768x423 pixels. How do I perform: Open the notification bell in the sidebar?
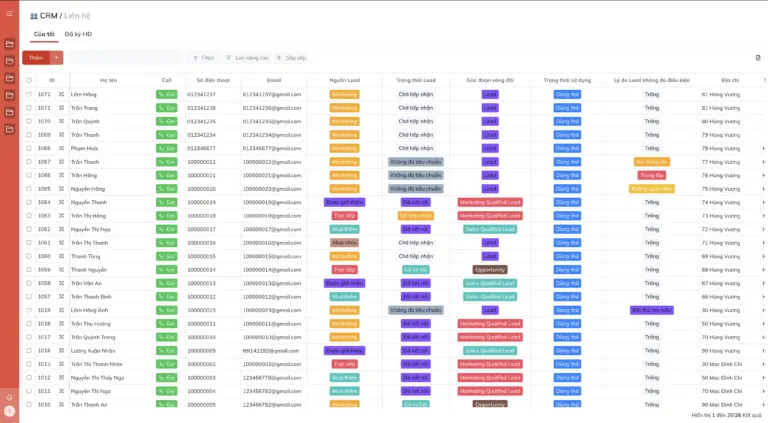(x=9, y=398)
